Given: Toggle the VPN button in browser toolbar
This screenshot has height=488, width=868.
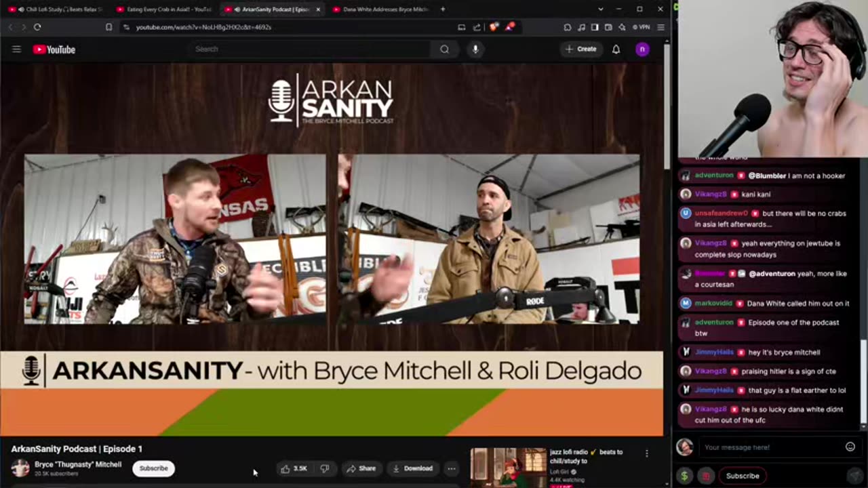Looking at the screenshot, I should click(x=642, y=27).
